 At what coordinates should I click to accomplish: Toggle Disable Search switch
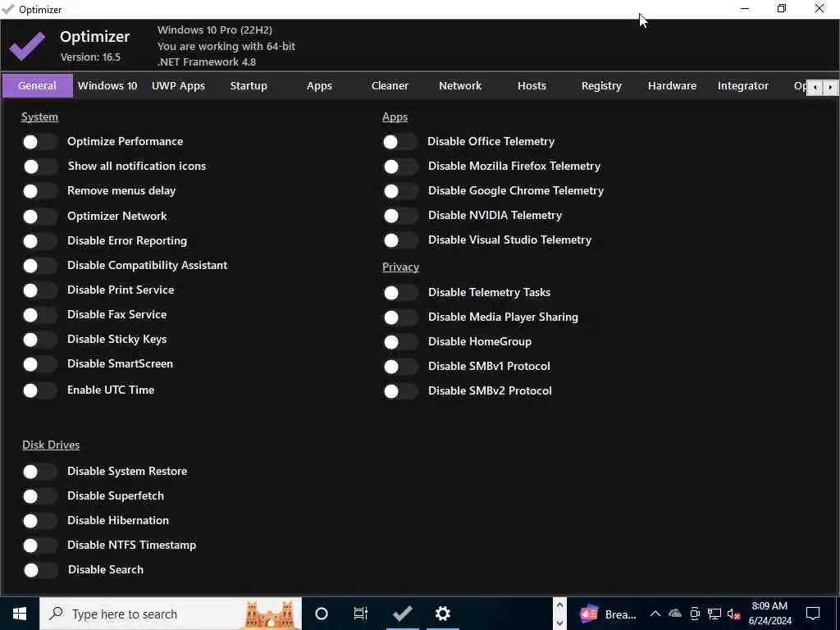pos(39,570)
